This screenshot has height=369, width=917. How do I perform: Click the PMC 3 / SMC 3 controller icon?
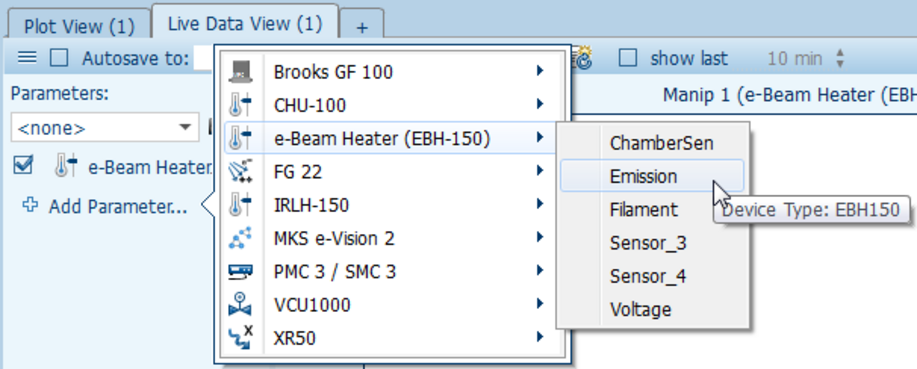[x=240, y=272]
